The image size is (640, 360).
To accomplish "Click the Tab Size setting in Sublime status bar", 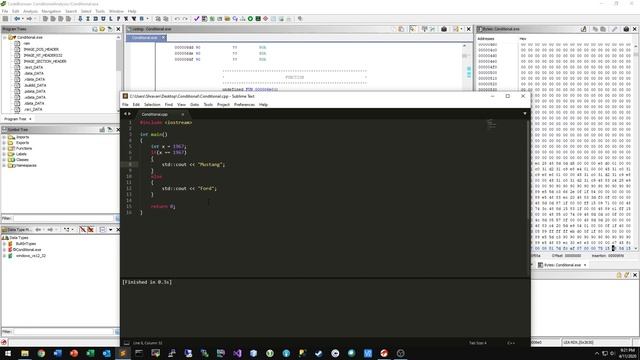I will pos(478,343).
